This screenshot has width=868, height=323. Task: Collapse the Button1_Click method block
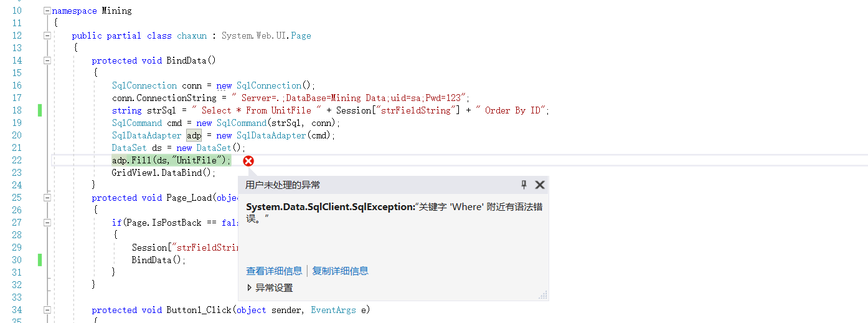point(47,310)
